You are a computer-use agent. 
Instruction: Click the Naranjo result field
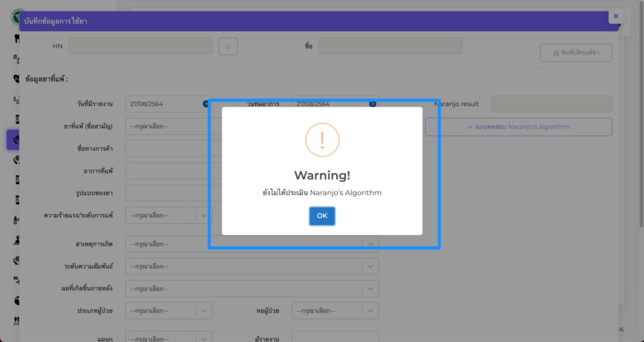click(x=552, y=104)
